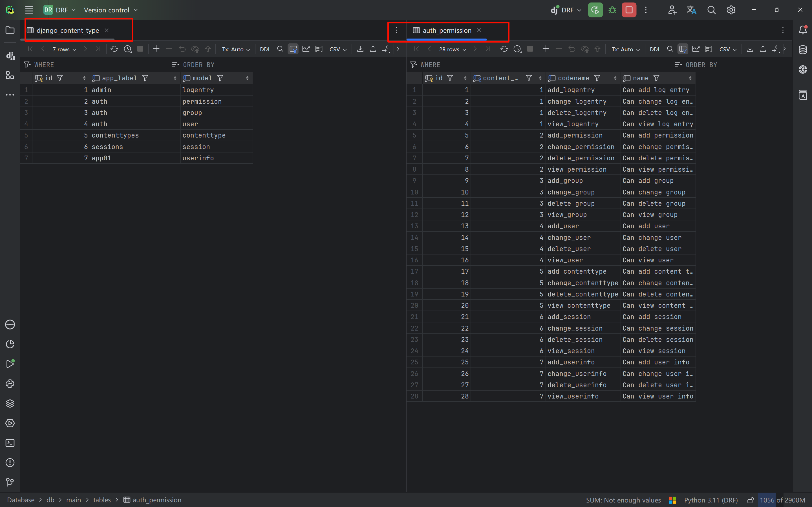This screenshot has height=507, width=812.
Task: Click tables breadcrumb in status bar
Action: click(101, 500)
